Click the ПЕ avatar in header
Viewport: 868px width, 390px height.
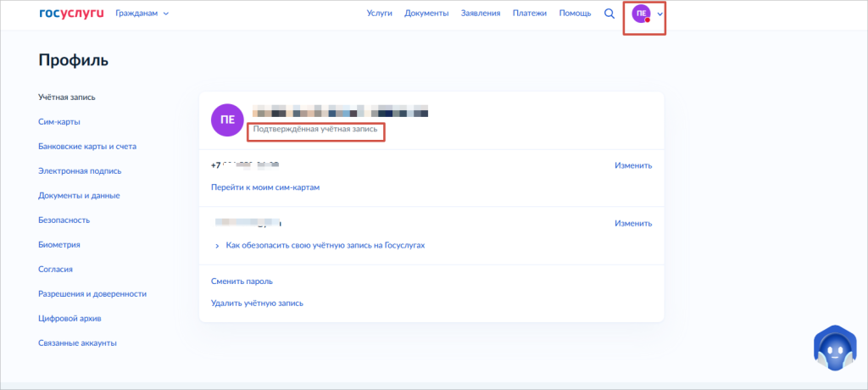641,14
